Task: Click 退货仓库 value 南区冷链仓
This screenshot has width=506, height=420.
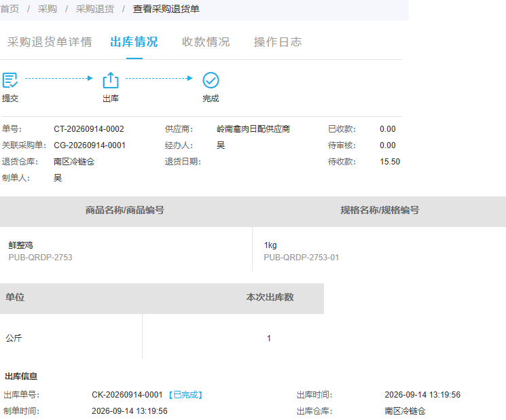Action: pyautogui.click(x=74, y=162)
